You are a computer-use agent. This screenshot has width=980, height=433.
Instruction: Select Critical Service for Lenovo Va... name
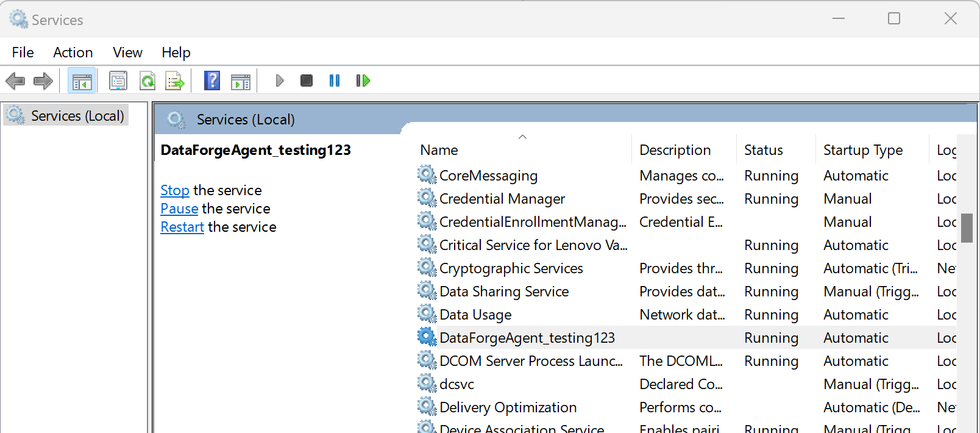point(533,245)
